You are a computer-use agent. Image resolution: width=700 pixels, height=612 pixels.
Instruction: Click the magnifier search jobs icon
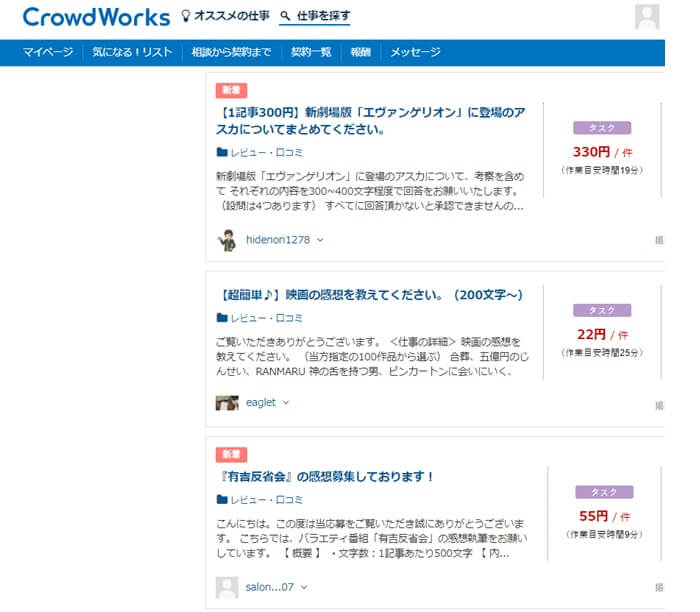[x=285, y=17]
